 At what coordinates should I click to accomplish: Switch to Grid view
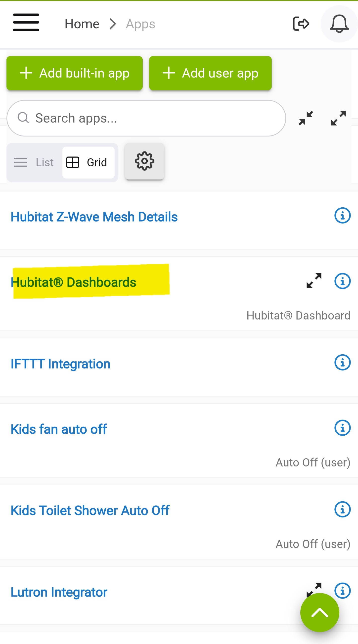pyautogui.click(x=88, y=163)
